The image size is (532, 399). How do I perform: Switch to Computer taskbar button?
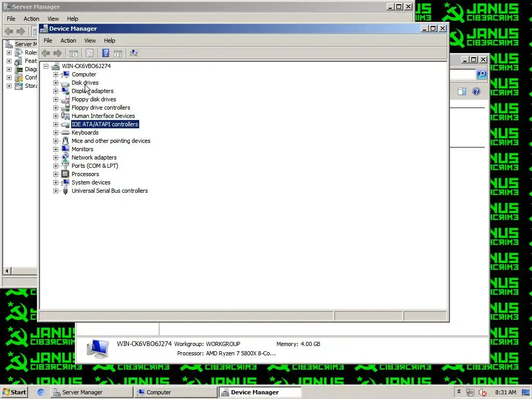pos(176,392)
